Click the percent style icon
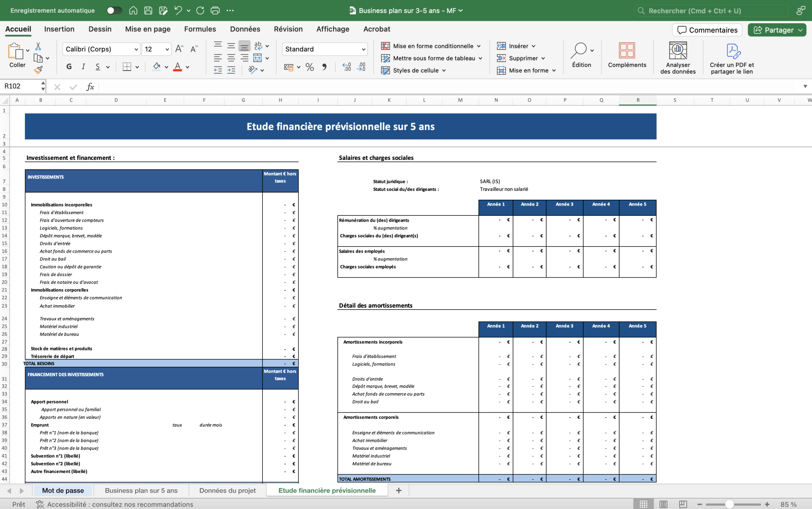Screen dimensions: 812x509 tap(310, 67)
